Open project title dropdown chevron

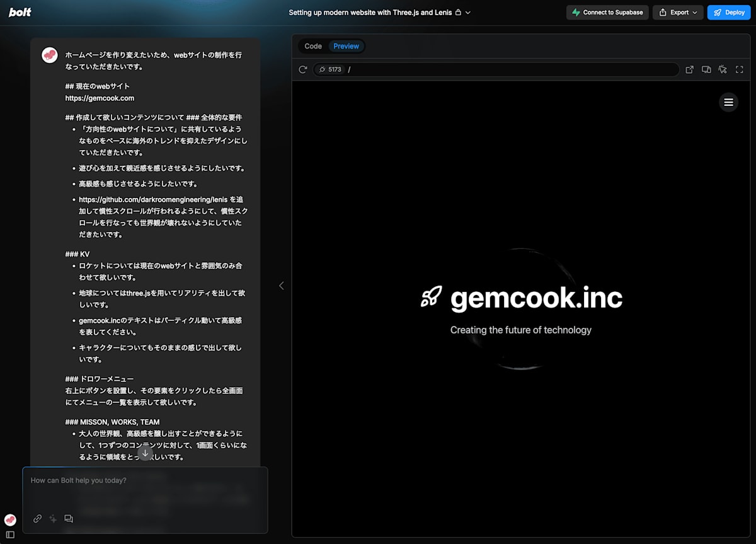pyautogui.click(x=468, y=12)
